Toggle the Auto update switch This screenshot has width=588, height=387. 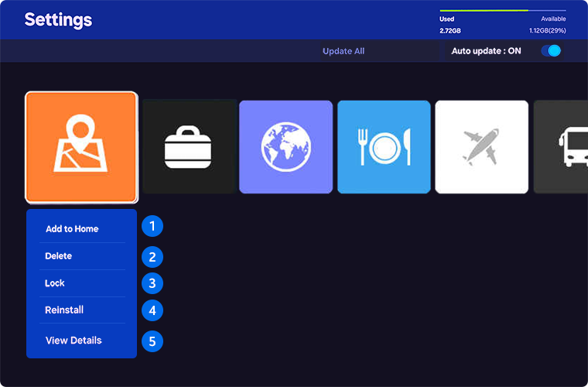551,51
